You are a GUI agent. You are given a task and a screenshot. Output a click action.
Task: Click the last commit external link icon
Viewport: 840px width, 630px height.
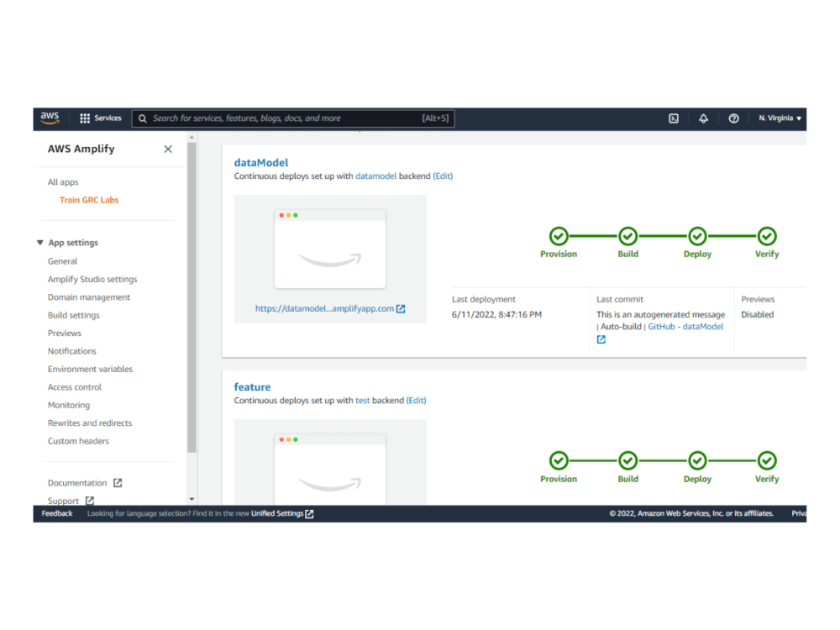pyautogui.click(x=601, y=339)
